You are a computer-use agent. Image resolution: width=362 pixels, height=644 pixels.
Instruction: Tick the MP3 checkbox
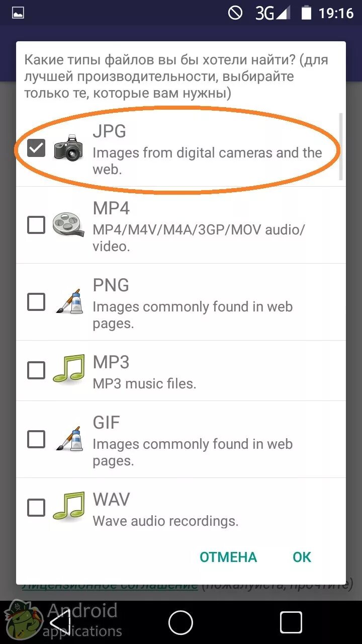point(36,371)
